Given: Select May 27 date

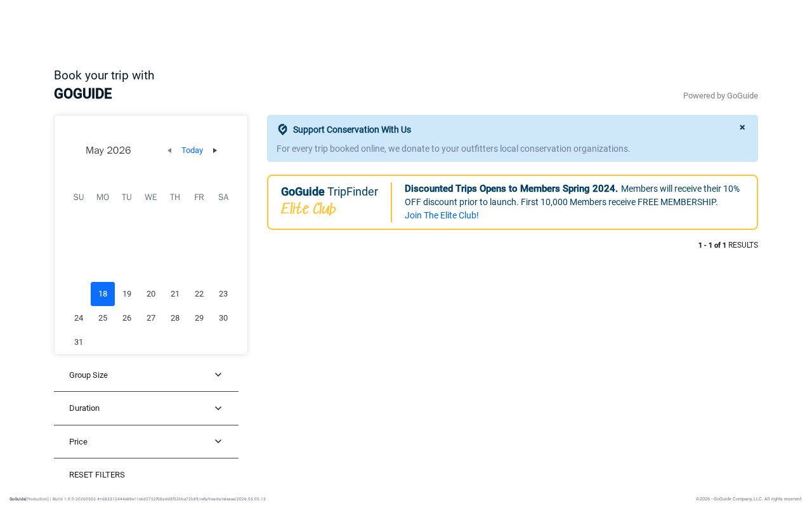Looking at the screenshot, I should point(151,318).
